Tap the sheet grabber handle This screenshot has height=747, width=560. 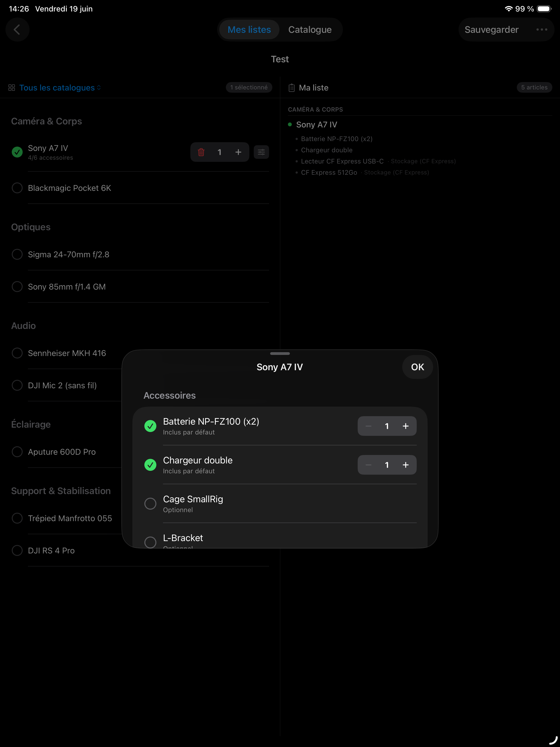(280, 354)
